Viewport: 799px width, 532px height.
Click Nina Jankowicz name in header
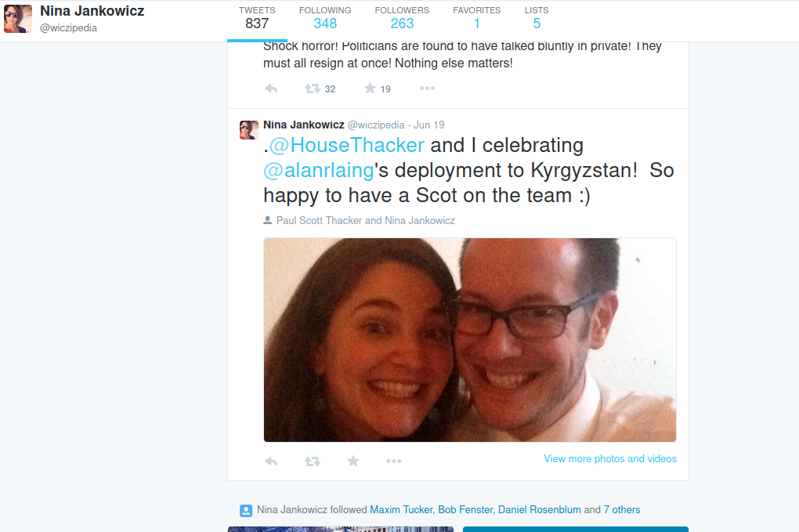tap(92, 11)
